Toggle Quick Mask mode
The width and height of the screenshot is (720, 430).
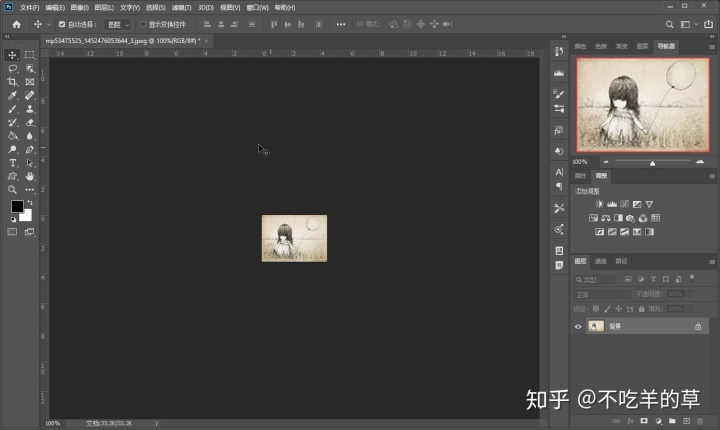click(12, 232)
